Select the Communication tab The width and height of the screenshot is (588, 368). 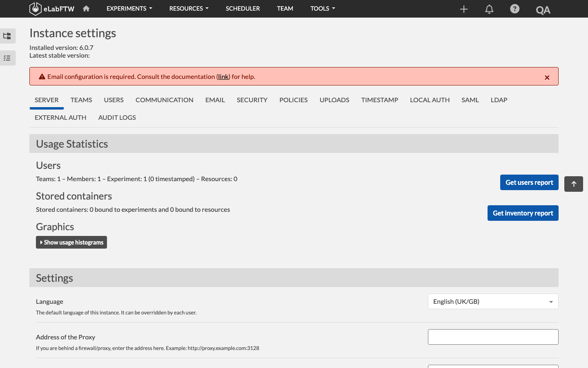tap(165, 100)
